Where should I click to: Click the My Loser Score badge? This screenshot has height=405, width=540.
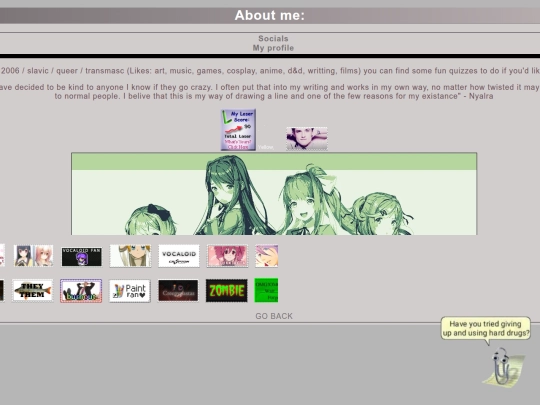(238, 130)
